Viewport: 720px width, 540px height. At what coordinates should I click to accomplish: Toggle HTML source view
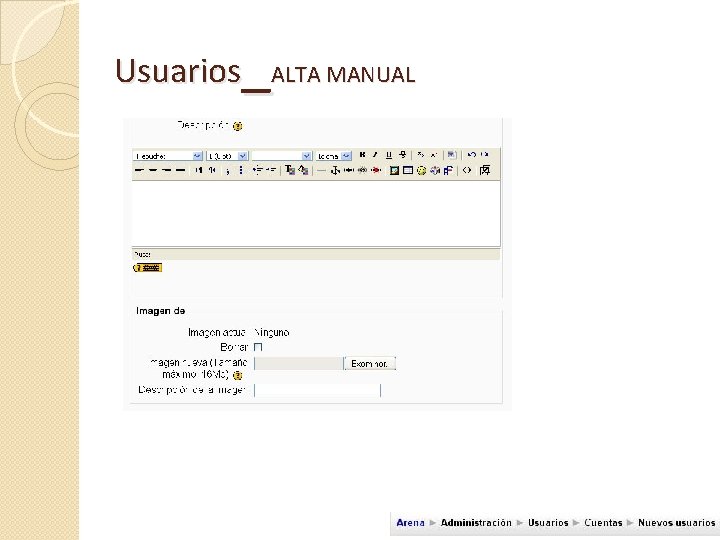coord(467,170)
